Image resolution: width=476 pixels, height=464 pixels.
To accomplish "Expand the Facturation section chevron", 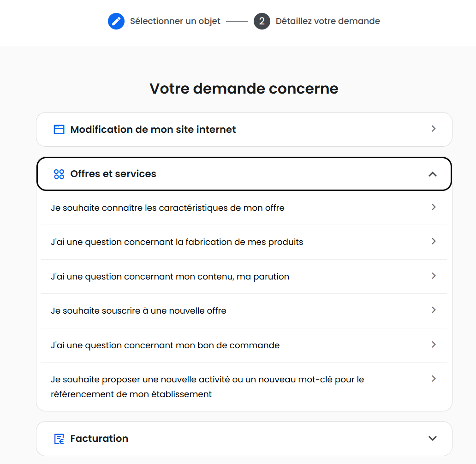I will coord(432,439).
